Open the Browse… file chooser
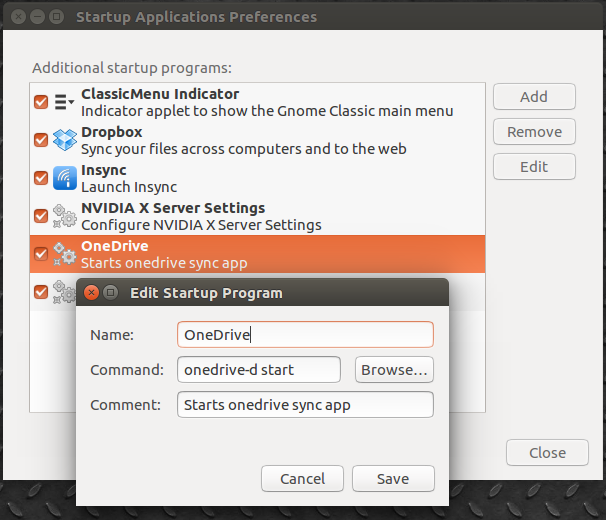The image size is (606, 520). [394, 370]
